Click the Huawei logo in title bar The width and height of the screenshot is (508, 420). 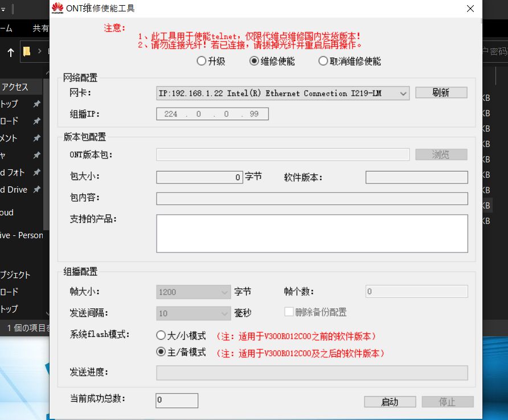coord(58,8)
